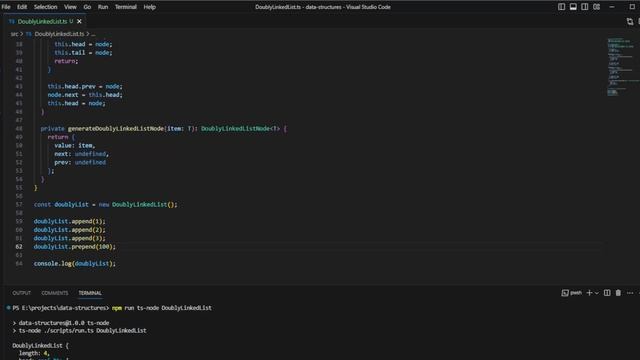640x360 pixels.
Task: Open the Customize Layout icon
Action: click(596, 7)
